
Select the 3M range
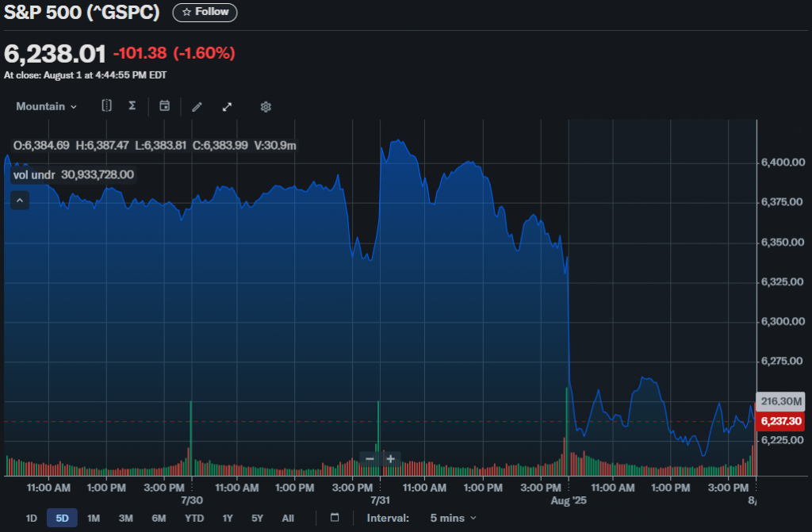click(126, 518)
